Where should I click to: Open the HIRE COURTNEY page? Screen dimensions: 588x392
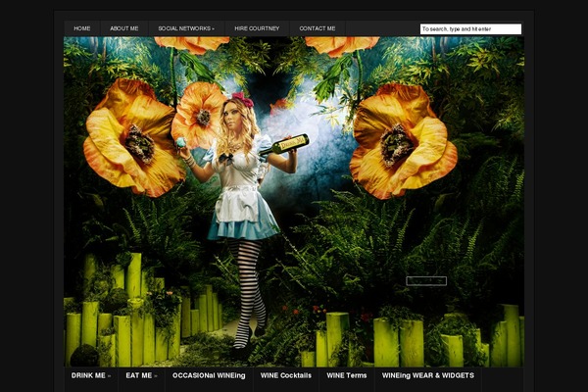tap(257, 28)
